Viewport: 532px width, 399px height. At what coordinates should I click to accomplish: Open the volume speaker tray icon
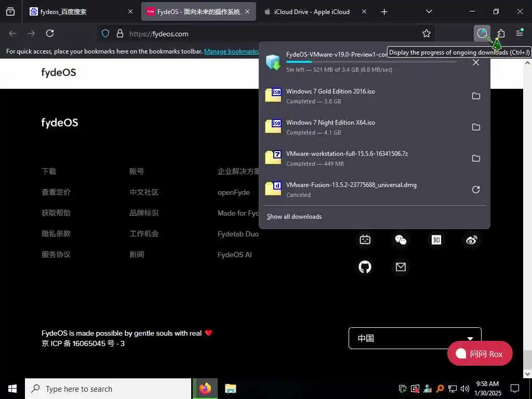(465, 389)
